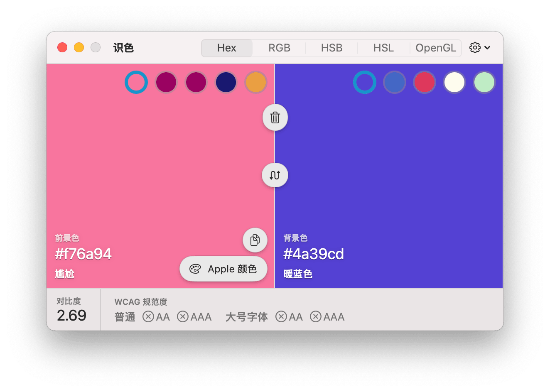
Task: Click the trash delete icon
Action: [275, 118]
